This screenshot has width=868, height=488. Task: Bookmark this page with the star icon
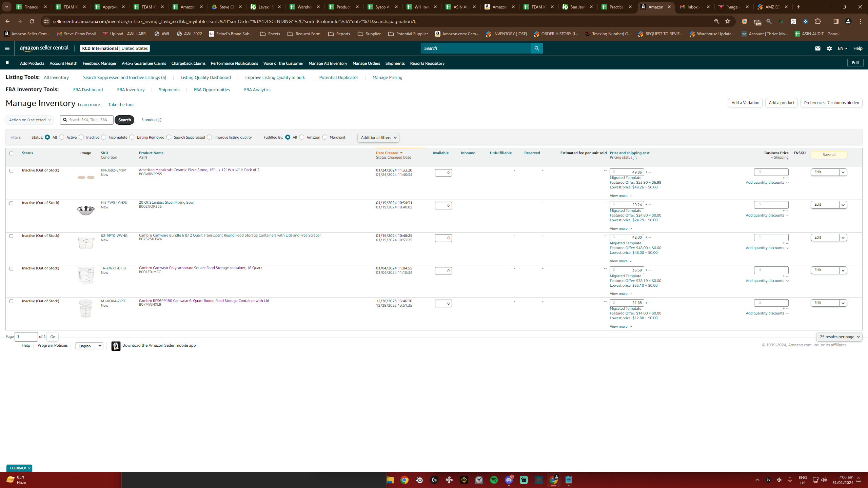pyautogui.click(x=728, y=21)
